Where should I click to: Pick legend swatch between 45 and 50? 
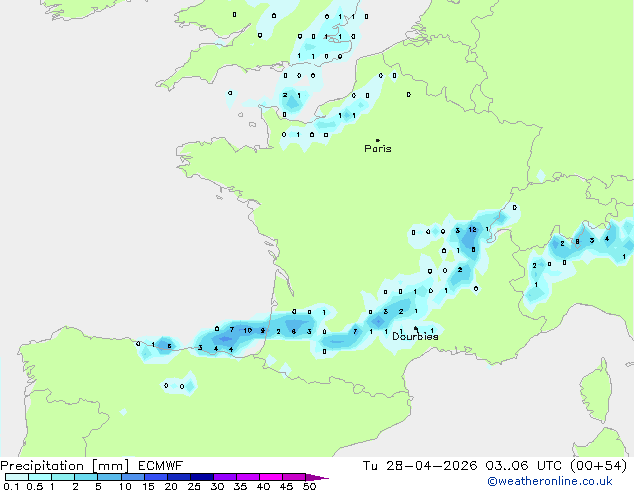294,477
